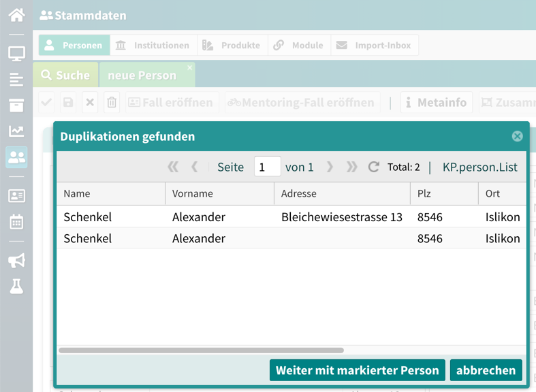The width and height of the screenshot is (536, 392).
Task: Click the horizontal scrollbar in dialog
Action: click(201, 350)
